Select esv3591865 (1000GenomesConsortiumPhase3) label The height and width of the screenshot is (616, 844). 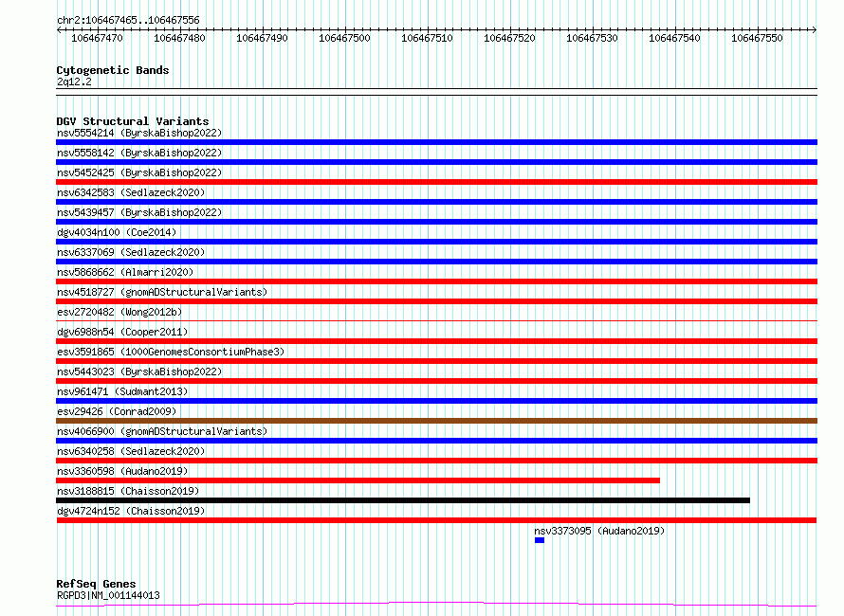point(171,352)
